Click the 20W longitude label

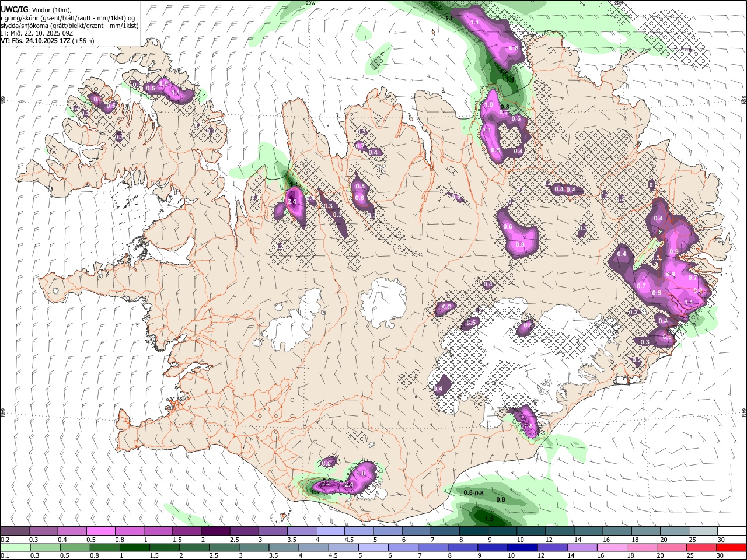coord(310,3)
